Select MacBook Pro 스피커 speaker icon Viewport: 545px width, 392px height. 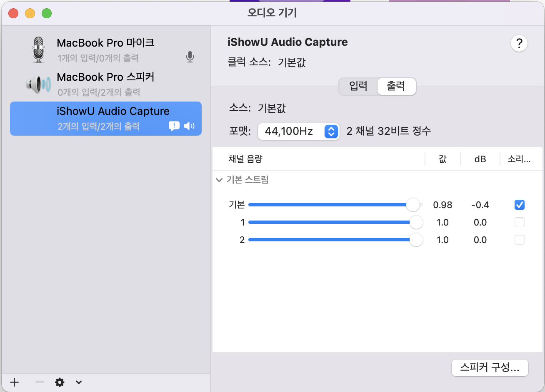pos(38,84)
